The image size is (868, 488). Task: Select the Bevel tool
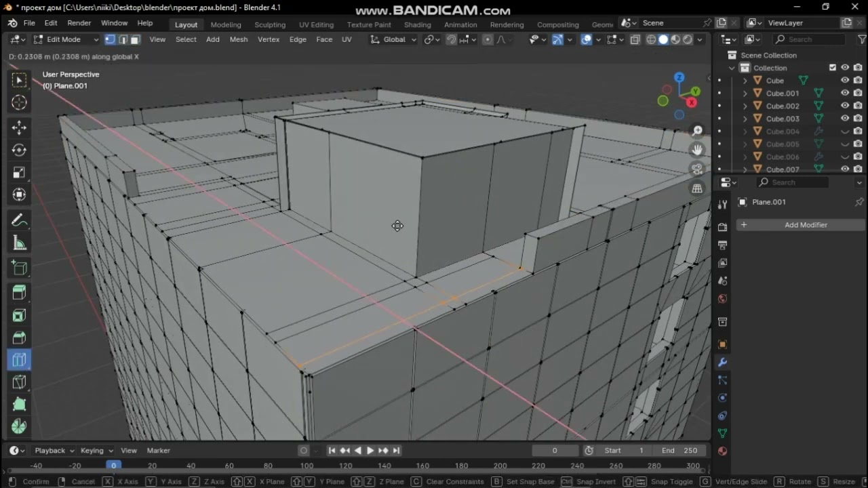tap(19, 338)
